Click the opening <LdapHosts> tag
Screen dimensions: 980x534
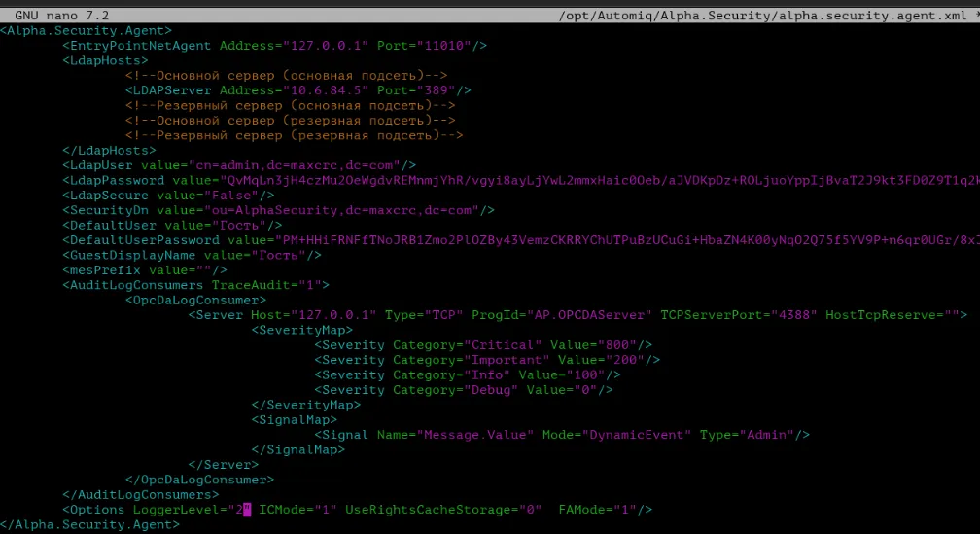pos(105,60)
